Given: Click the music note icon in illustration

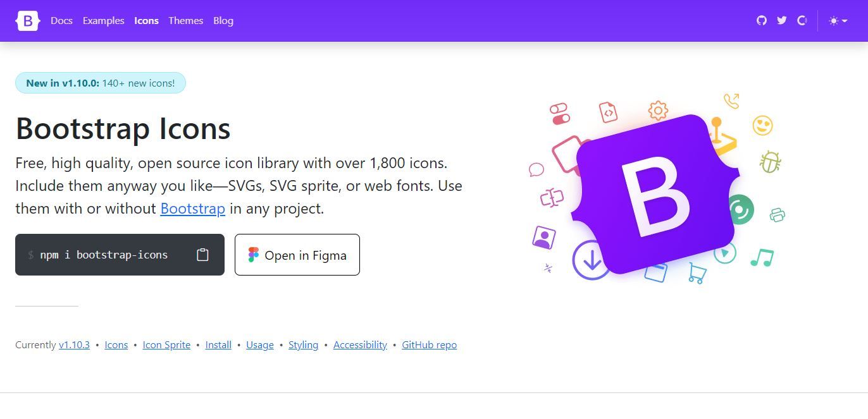Looking at the screenshot, I should pos(762,257).
